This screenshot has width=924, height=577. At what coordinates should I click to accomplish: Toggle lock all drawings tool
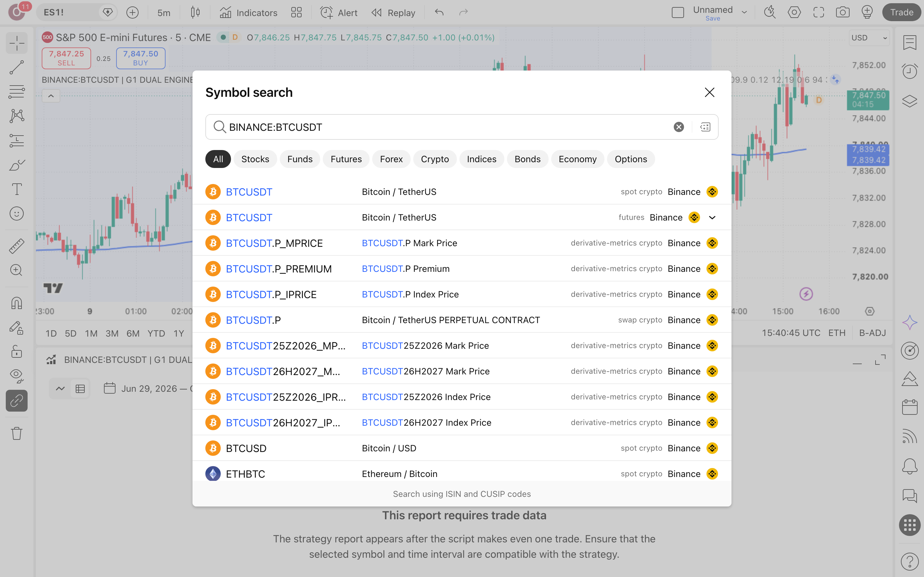[x=16, y=351]
